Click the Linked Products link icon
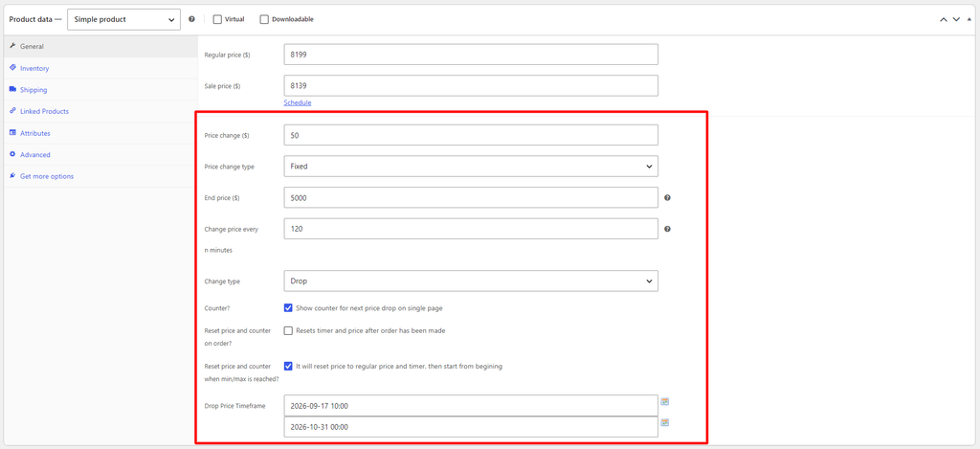Image resolution: width=980 pixels, height=449 pixels. 12,111
